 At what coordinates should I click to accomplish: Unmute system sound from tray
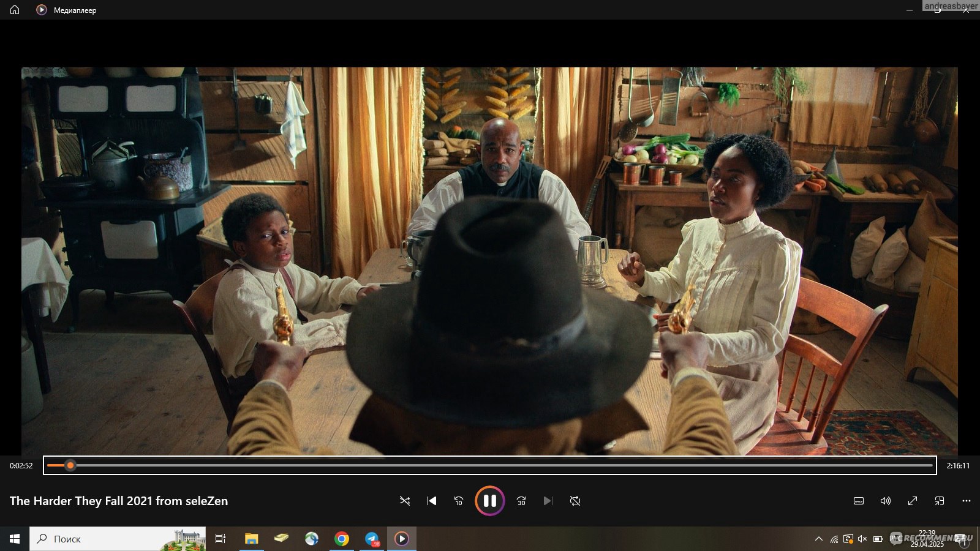[x=862, y=539]
